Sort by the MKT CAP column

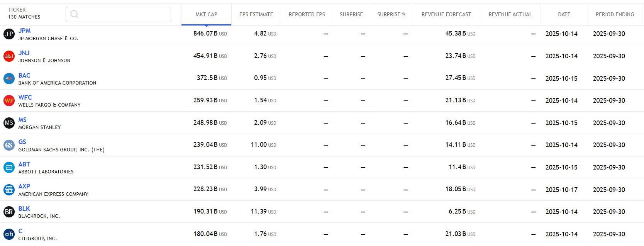pos(206,15)
